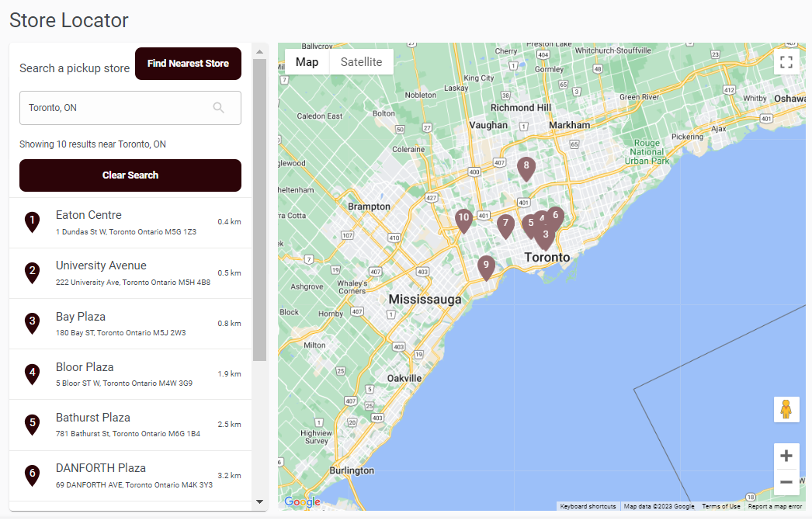Open the DANFORTH Plaza store entry
The image size is (812, 524).
pos(130,476)
